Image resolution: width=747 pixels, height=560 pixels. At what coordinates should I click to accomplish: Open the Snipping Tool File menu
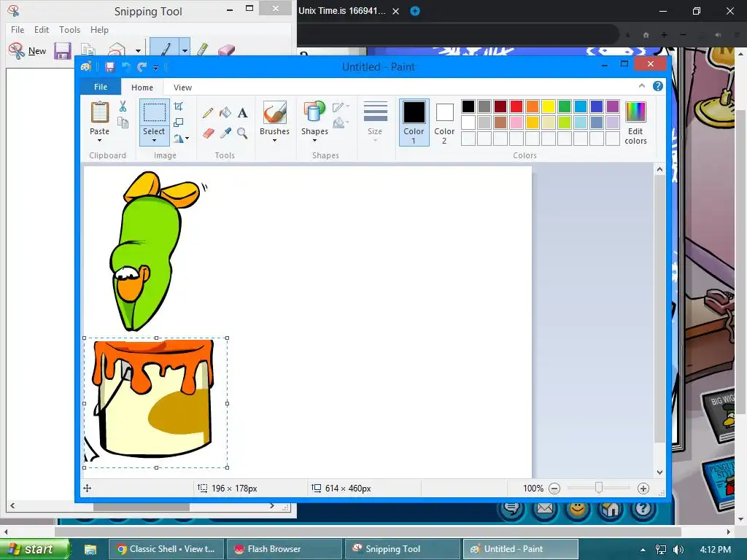18,29
